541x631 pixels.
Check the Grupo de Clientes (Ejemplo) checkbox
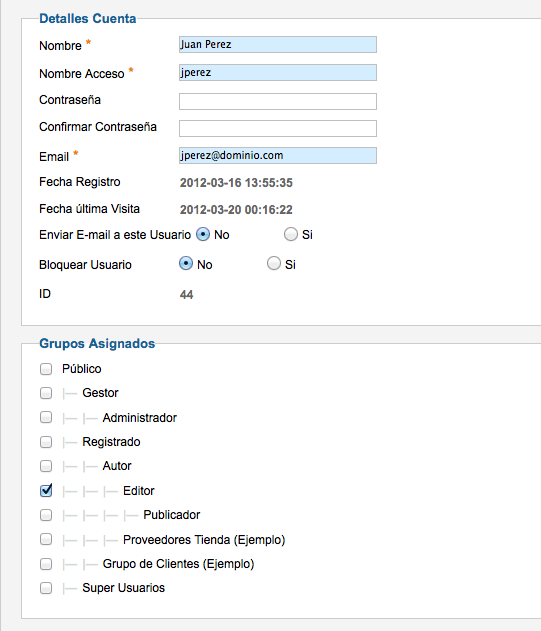(46, 564)
